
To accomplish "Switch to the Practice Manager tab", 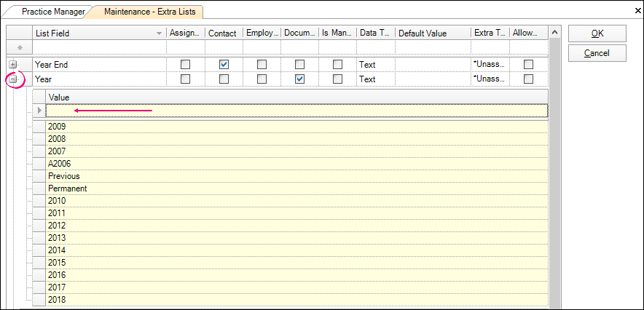I will click(x=52, y=12).
